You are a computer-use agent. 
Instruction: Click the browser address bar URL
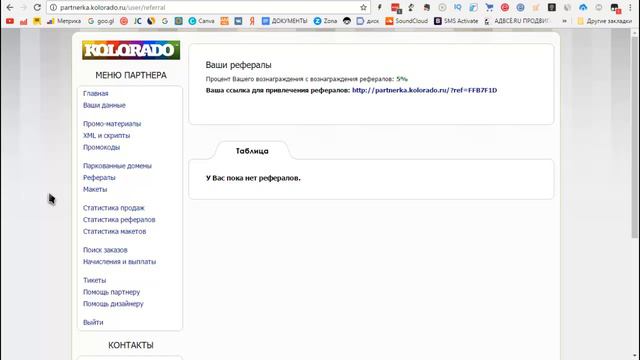click(113, 7)
